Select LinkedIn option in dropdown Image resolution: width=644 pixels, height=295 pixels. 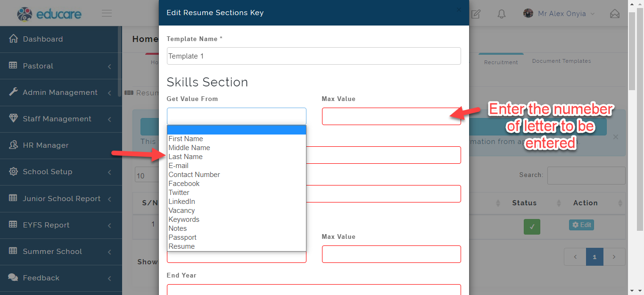(x=237, y=202)
